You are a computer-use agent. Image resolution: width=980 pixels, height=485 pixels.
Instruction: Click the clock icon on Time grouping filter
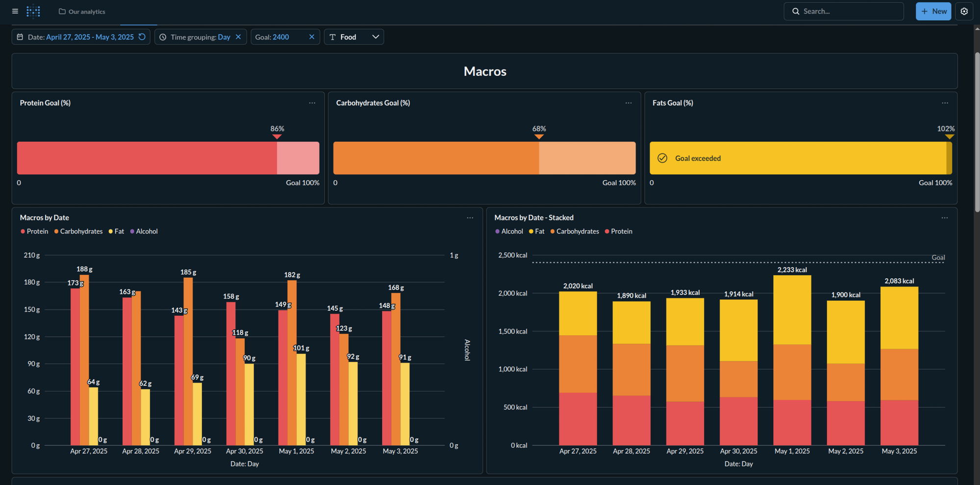coord(162,37)
